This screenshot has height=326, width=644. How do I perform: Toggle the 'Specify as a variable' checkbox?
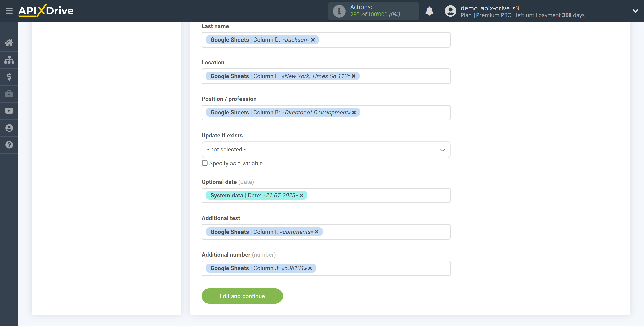[x=204, y=162]
